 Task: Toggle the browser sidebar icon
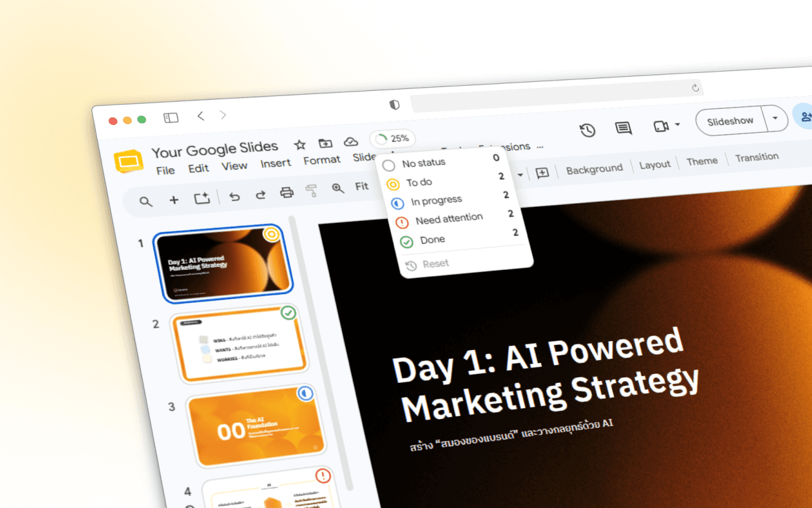point(171,117)
